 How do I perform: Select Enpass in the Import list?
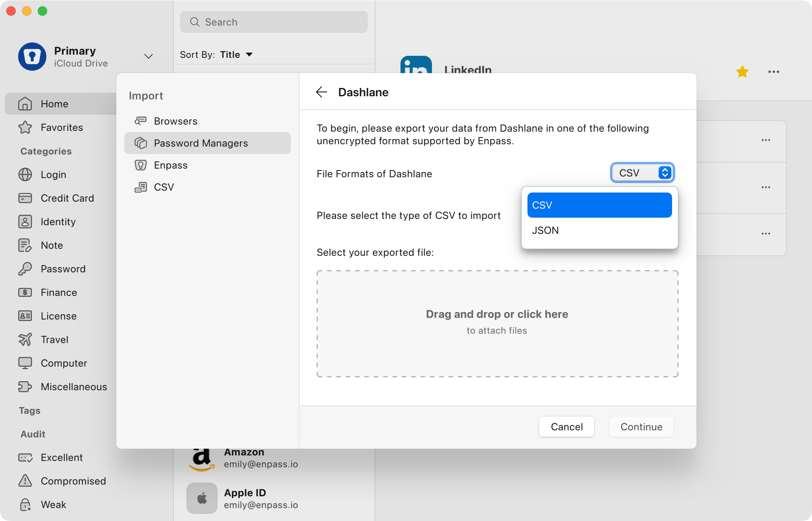208,165
